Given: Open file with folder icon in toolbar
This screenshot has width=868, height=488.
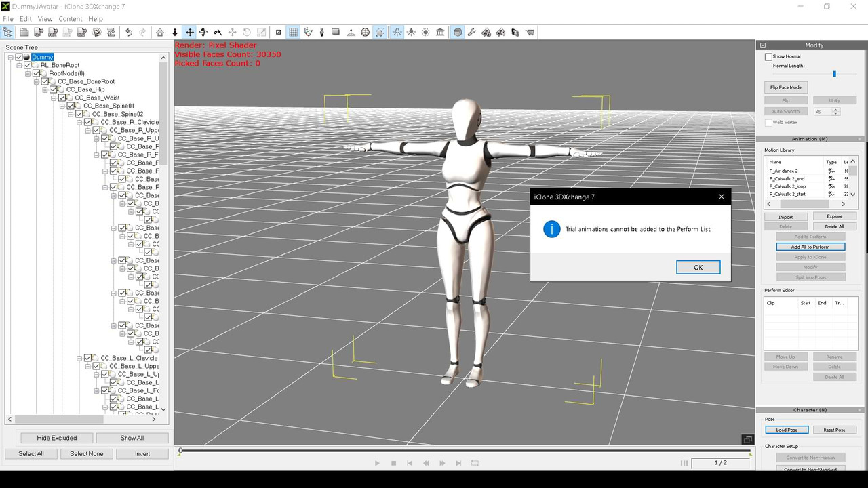Looking at the screenshot, I should pyautogui.click(x=24, y=32).
